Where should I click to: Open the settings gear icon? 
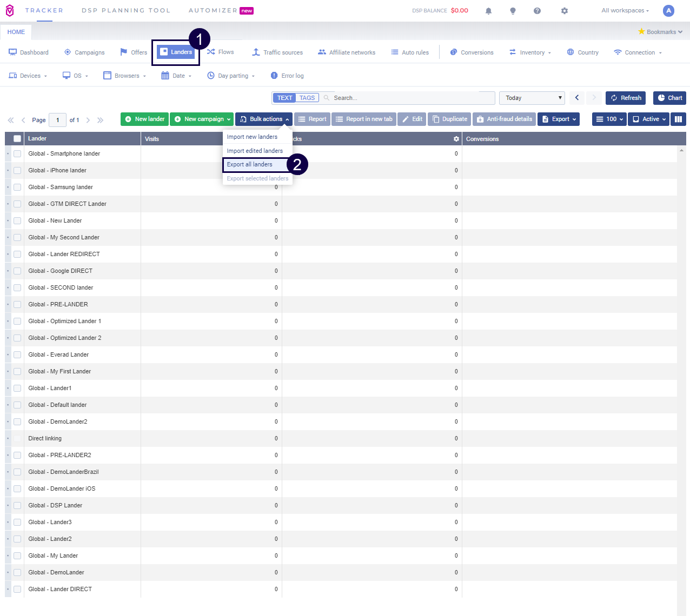(565, 11)
